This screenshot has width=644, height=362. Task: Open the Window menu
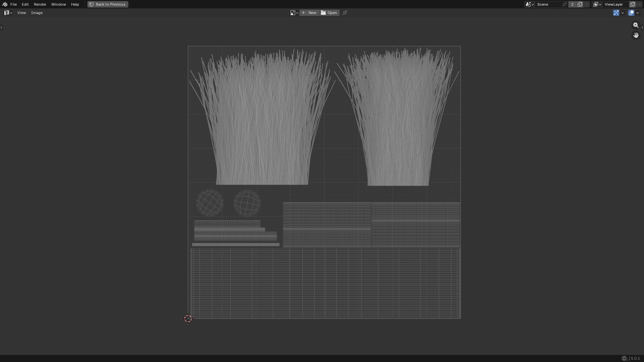click(x=58, y=4)
